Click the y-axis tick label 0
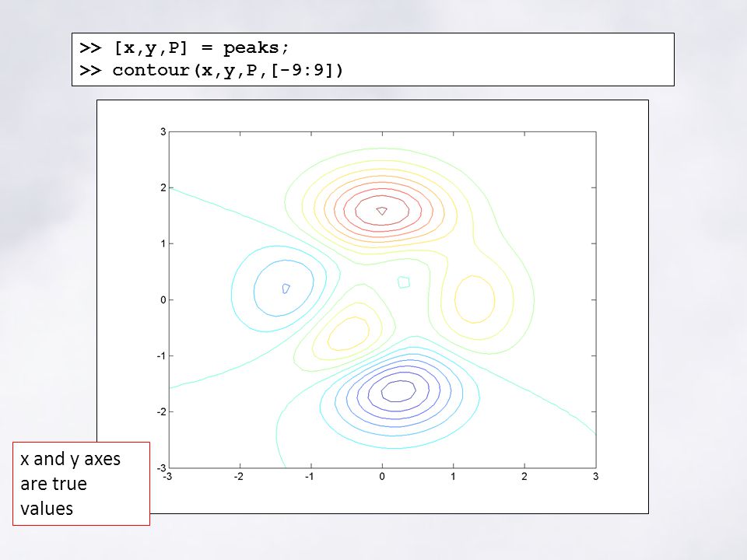The width and height of the screenshot is (747, 560). pos(163,300)
